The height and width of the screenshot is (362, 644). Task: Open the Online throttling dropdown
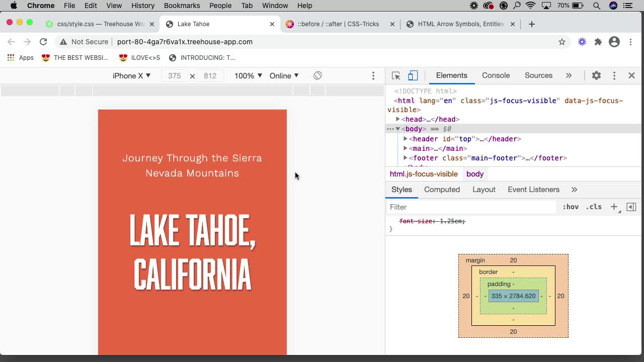(x=283, y=75)
